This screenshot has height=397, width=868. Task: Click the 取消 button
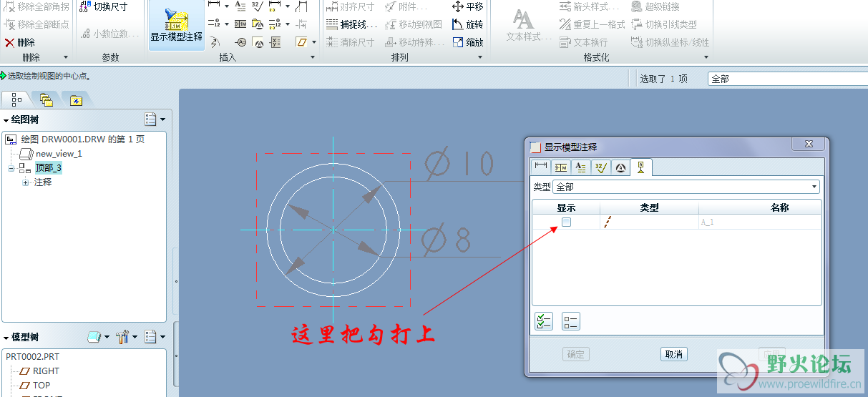pos(673,354)
